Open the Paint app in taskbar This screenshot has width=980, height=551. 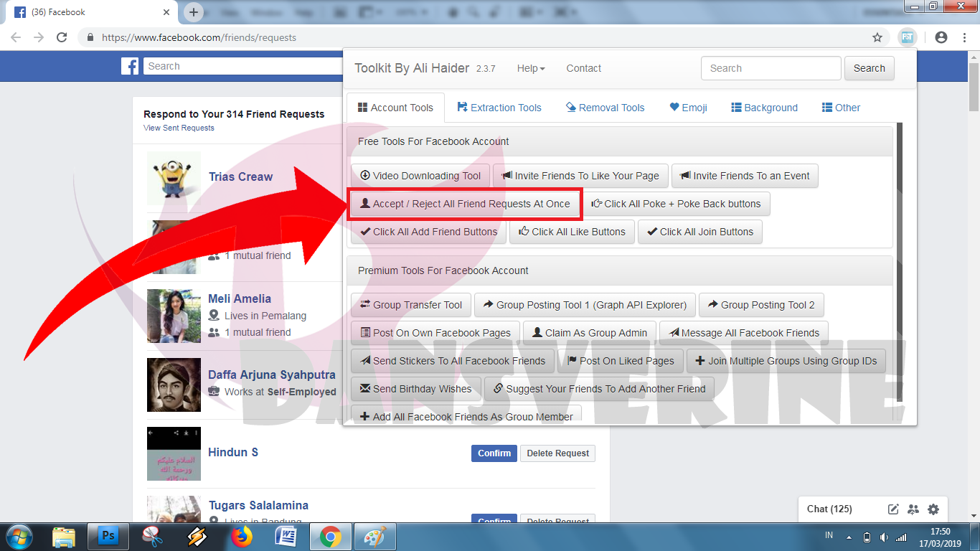click(x=374, y=537)
